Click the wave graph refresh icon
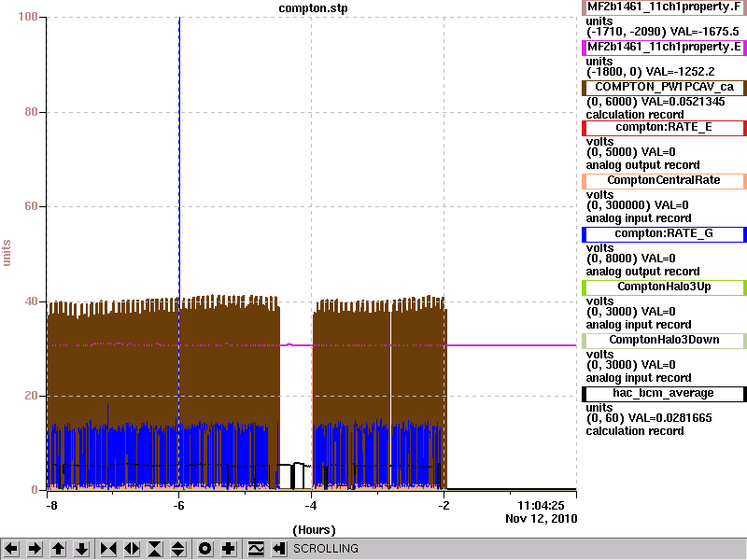Viewport: 747px width, 560px height. (x=256, y=549)
